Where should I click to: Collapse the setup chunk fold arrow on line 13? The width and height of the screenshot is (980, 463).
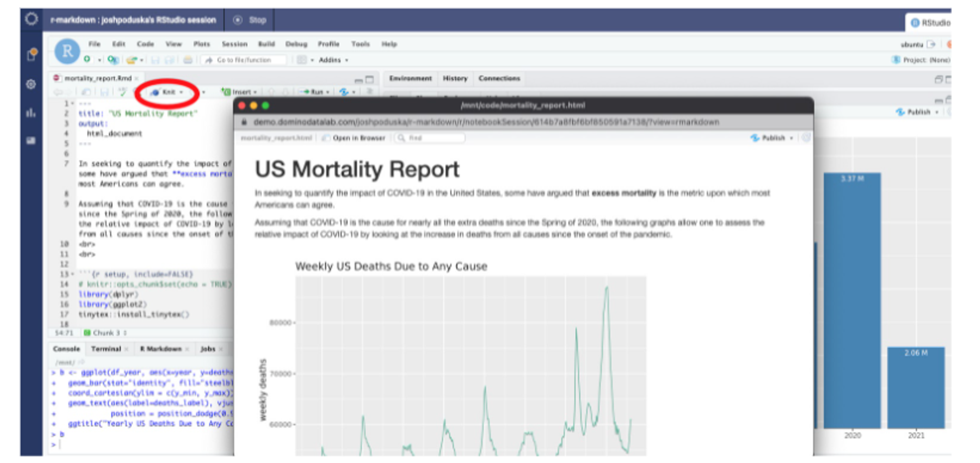click(x=72, y=274)
